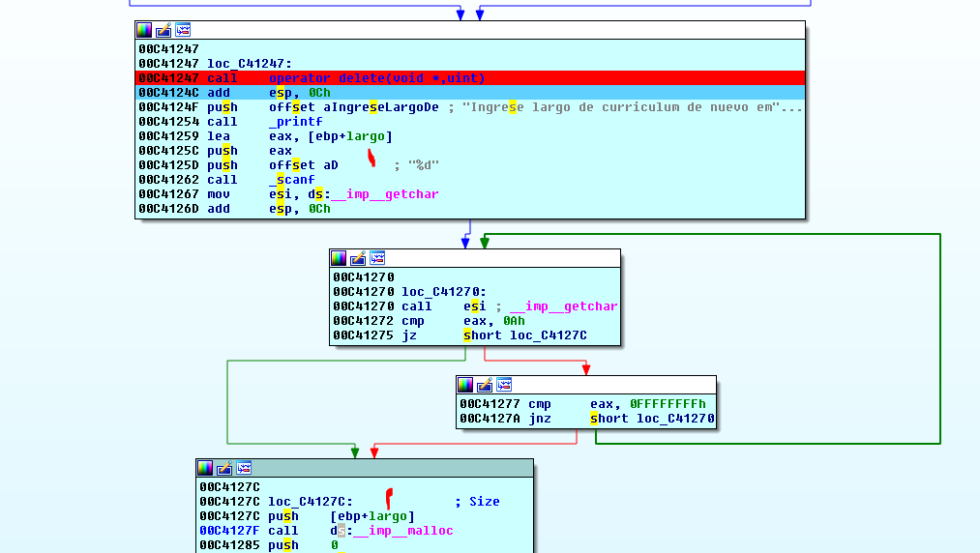Click the pencil icon on the 00C41277 block
This screenshot has height=553, width=980.
click(485, 385)
